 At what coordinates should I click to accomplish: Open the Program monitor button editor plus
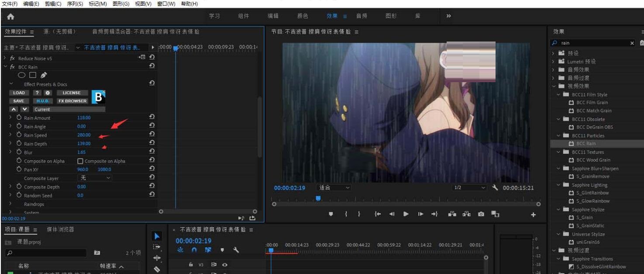coord(533,215)
